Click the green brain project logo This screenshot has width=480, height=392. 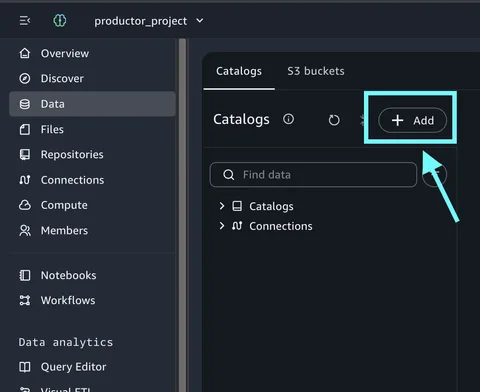coord(60,21)
